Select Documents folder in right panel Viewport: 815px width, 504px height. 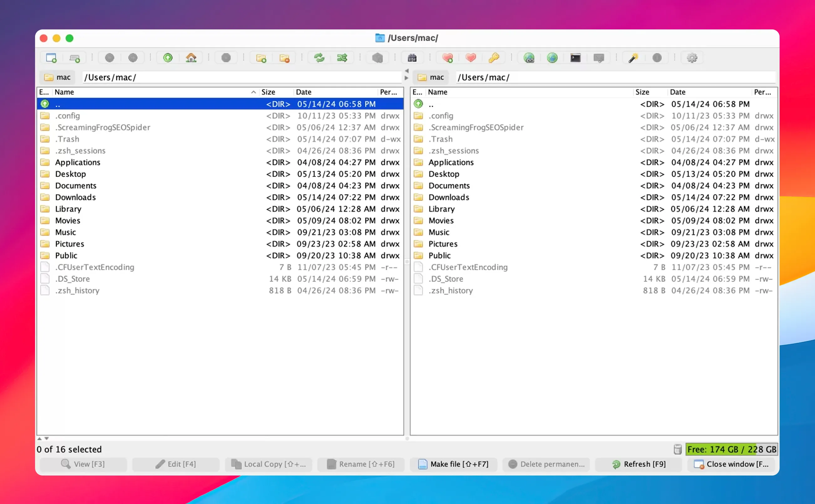tap(594, 186)
